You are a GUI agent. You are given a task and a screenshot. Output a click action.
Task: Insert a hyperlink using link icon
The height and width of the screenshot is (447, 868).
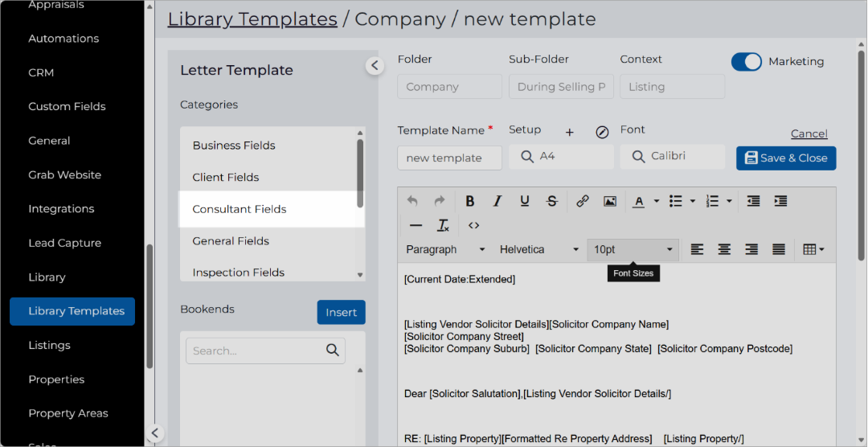pos(583,201)
